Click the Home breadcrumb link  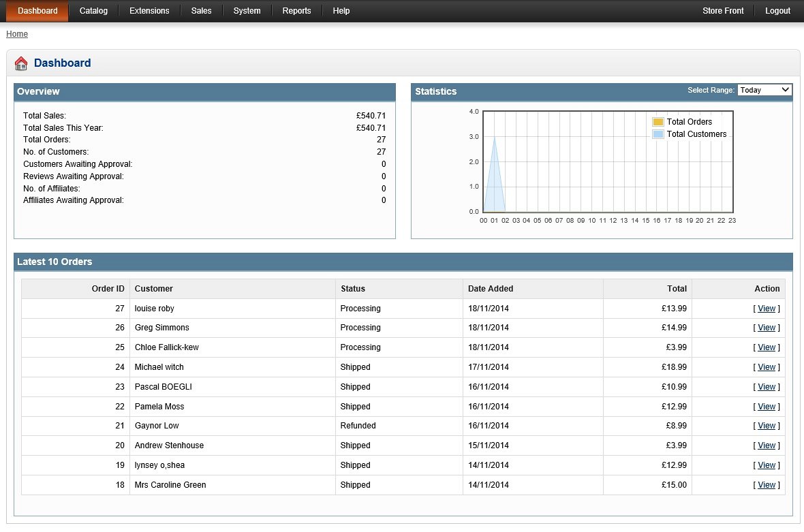(x=17, y=34)
